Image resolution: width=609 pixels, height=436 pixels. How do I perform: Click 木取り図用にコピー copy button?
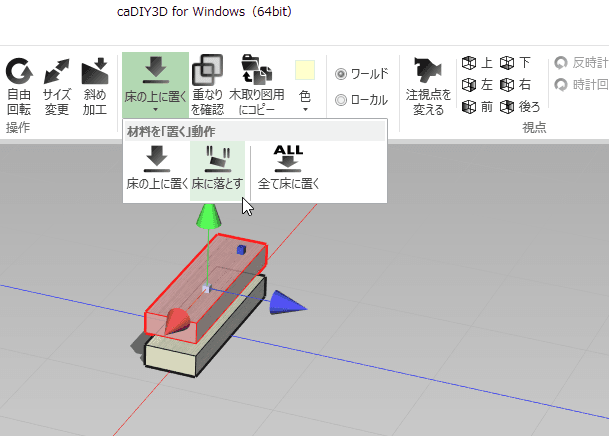[257, 85]
